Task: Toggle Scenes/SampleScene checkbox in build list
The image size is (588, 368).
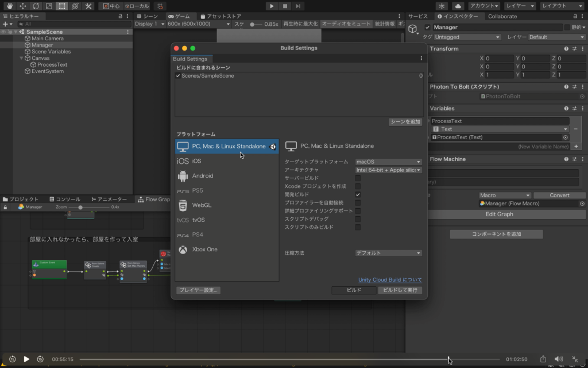Action: pos(178,76)
